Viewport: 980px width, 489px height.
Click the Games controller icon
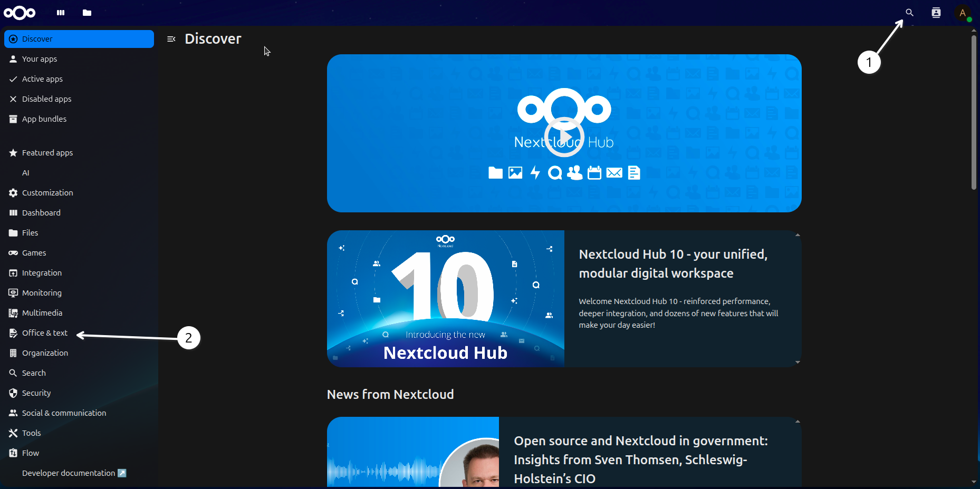tap(13, 253)
